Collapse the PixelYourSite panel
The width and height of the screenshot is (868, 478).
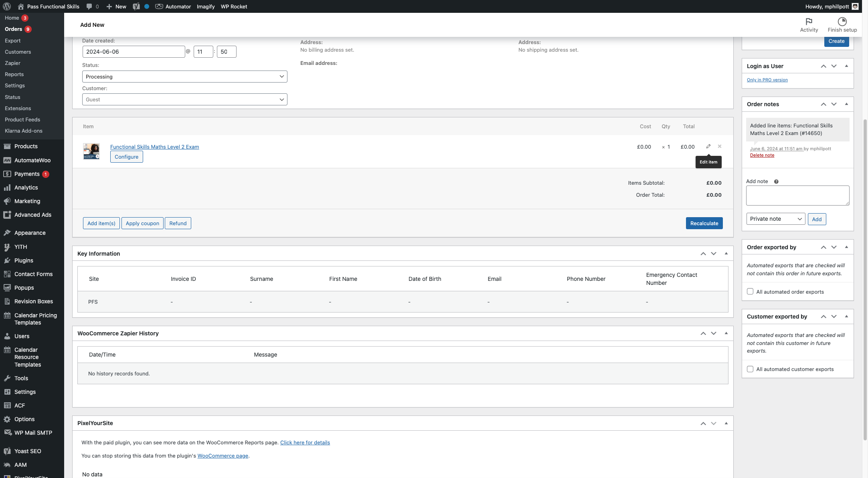point(726,423)
